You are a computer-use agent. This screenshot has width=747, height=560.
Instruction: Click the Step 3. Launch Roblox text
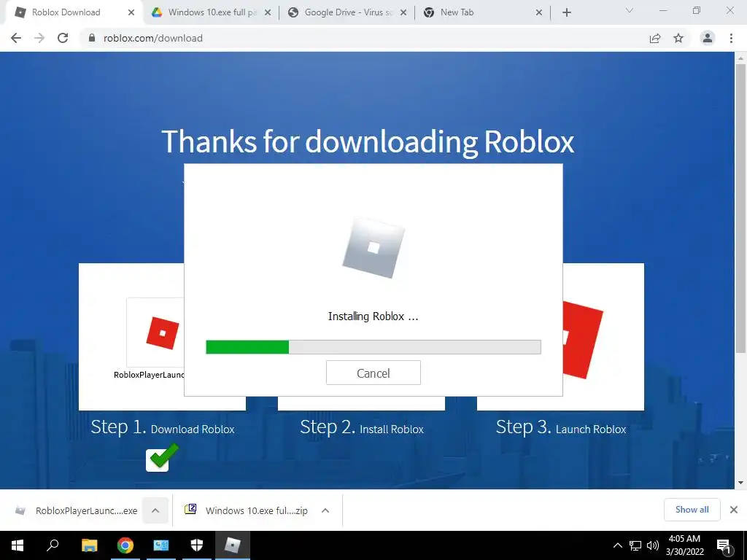[x=561, y=427]
